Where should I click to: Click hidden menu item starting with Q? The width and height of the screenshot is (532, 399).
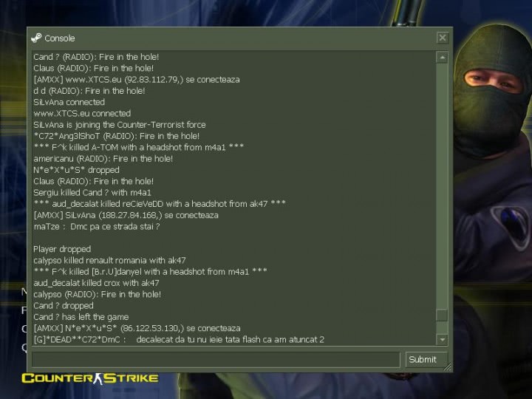24,347
